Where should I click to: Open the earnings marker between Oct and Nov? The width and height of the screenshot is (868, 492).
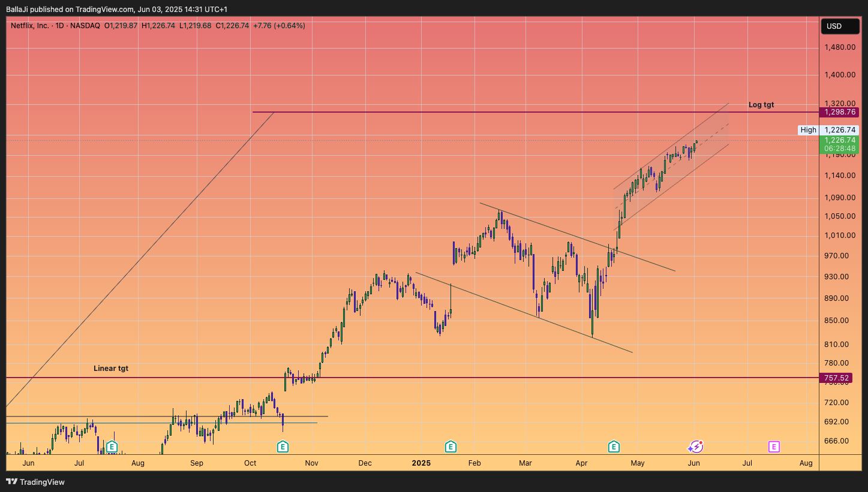(x=283, y=446)
